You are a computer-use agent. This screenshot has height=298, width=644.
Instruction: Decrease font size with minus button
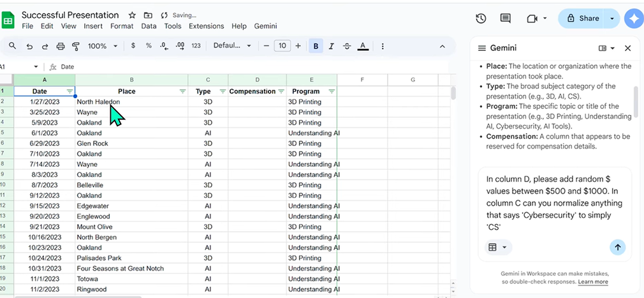tap(266, 46)
